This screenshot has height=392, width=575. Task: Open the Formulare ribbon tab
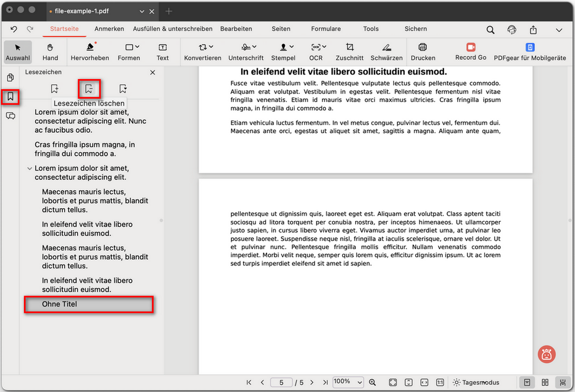point(326,29)
